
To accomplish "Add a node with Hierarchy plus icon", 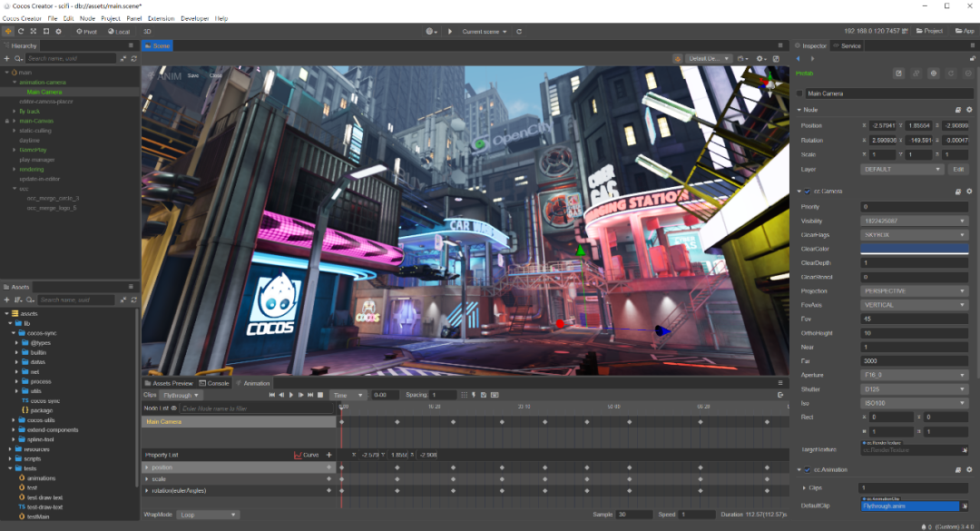I will click(7, 58).
